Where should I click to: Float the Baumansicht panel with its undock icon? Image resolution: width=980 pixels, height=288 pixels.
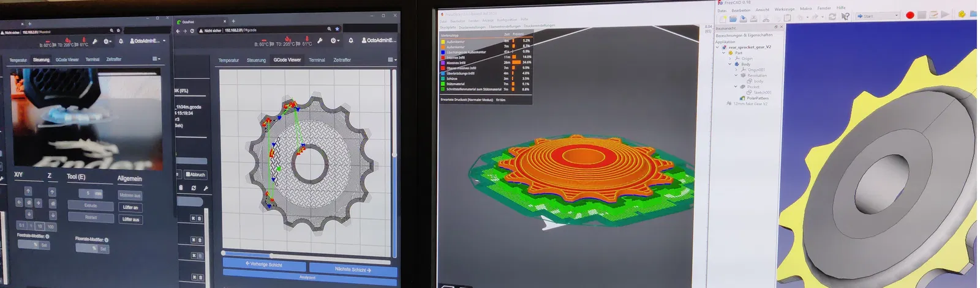tap(776, 27)
